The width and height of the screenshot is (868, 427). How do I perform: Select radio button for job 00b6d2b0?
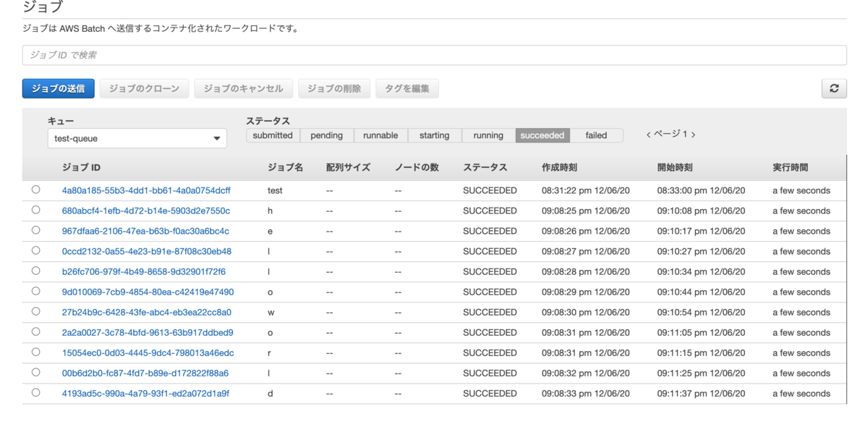click(x=35, y=372)
